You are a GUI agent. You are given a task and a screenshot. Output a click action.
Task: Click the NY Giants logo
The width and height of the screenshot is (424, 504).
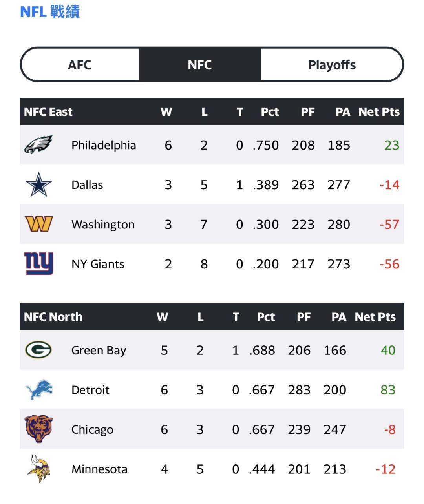(38, 264)
